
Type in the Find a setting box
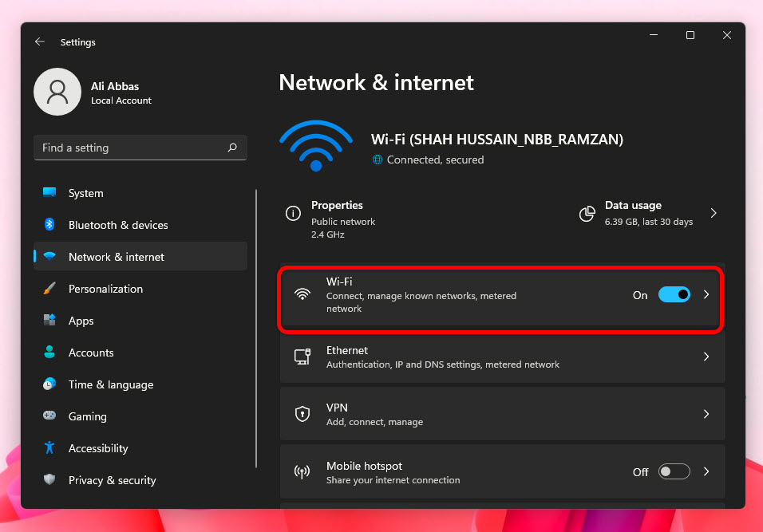point(132,148)
